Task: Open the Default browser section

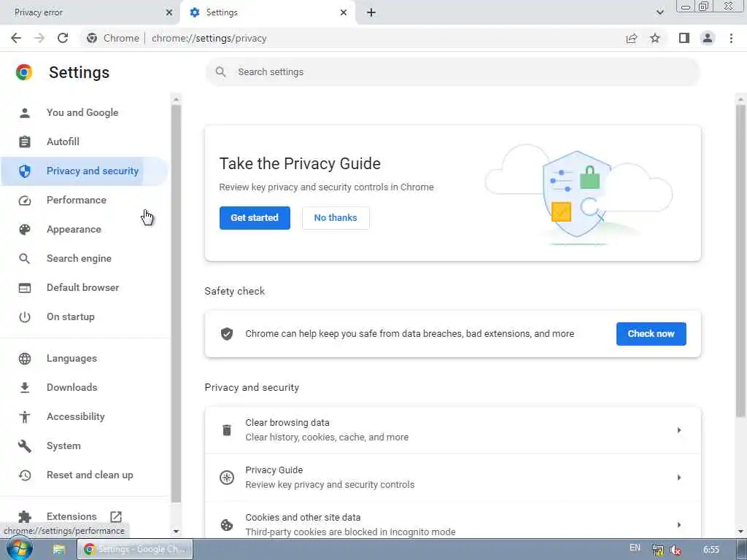Action: [85, 287]
